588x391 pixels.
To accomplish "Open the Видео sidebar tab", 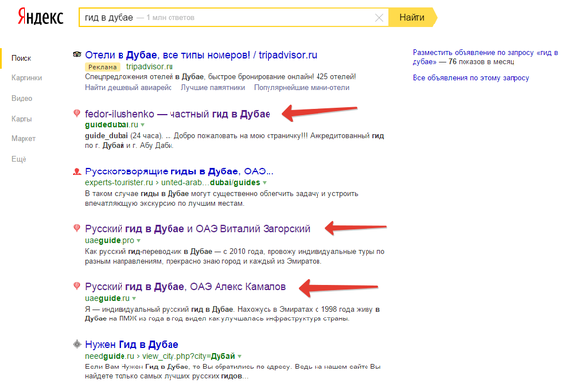I will 22,99.
